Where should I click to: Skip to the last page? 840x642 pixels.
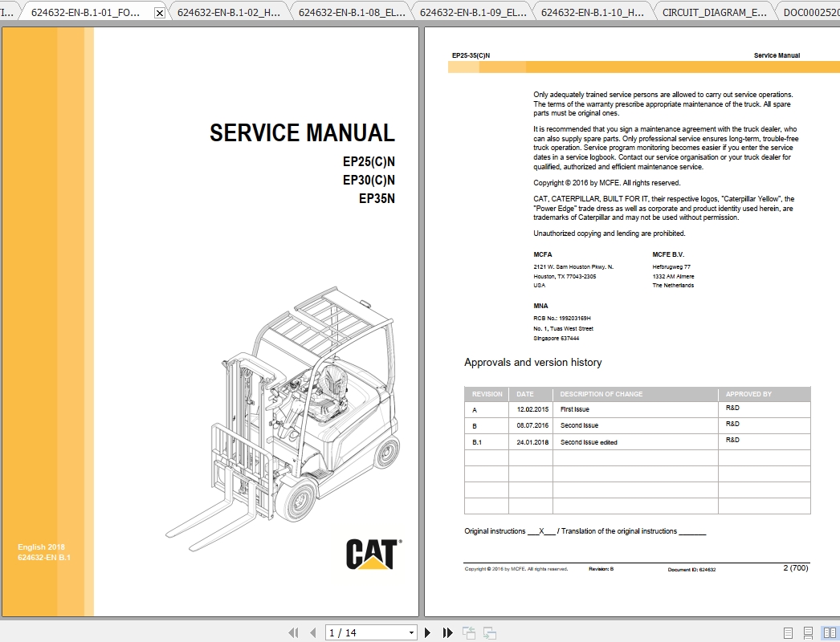tap(447, 632)
